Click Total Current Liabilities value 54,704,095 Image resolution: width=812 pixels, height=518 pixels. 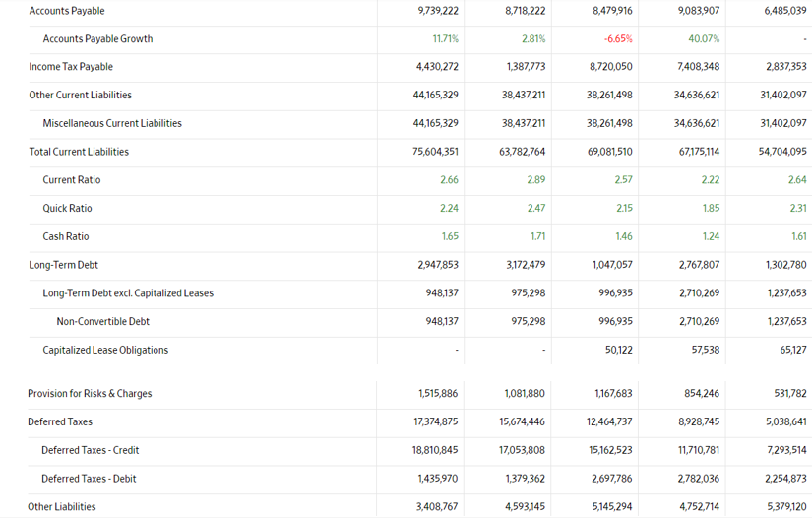[x=782, y=152]
